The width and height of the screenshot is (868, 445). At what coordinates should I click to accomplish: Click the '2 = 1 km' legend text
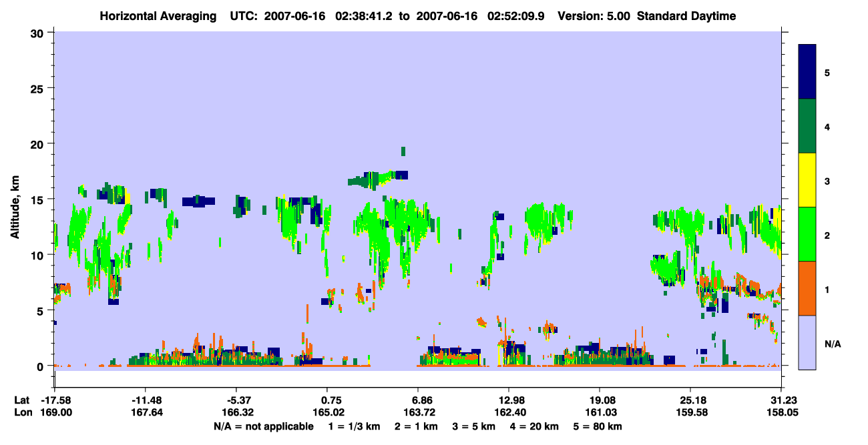417,426
